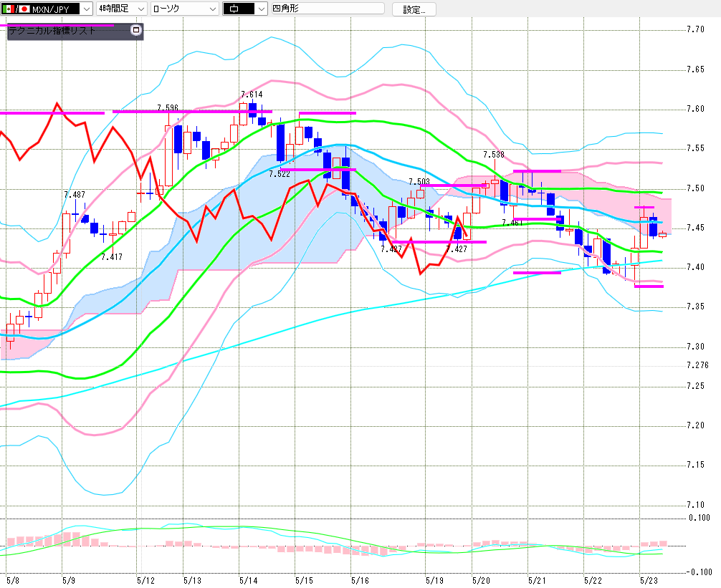Click the 0.100 oscillator axis label
721x588 pixels.
699,518
